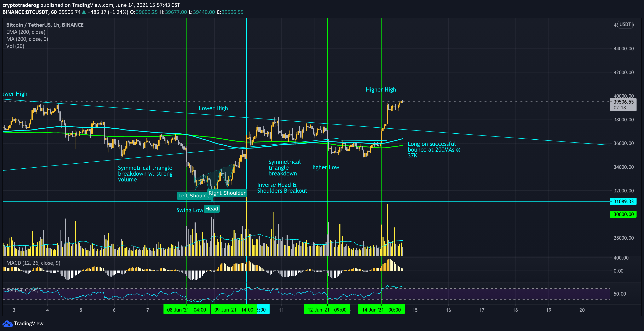This screenshot has width=644, height=331.
Task: Click the Higher Low annotation
Action: [324, 168]
